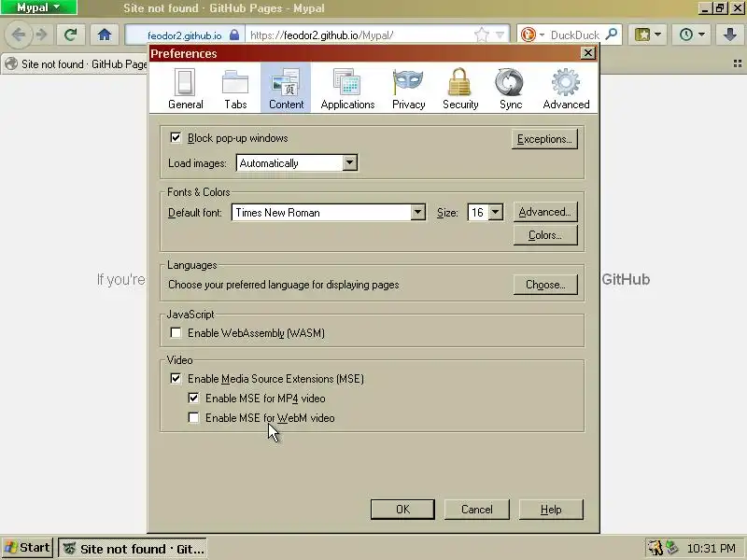The width and height of the screenshot is (747, 560).
Task: Show the Sync preferences pane
Action: (x=510, y=89)
